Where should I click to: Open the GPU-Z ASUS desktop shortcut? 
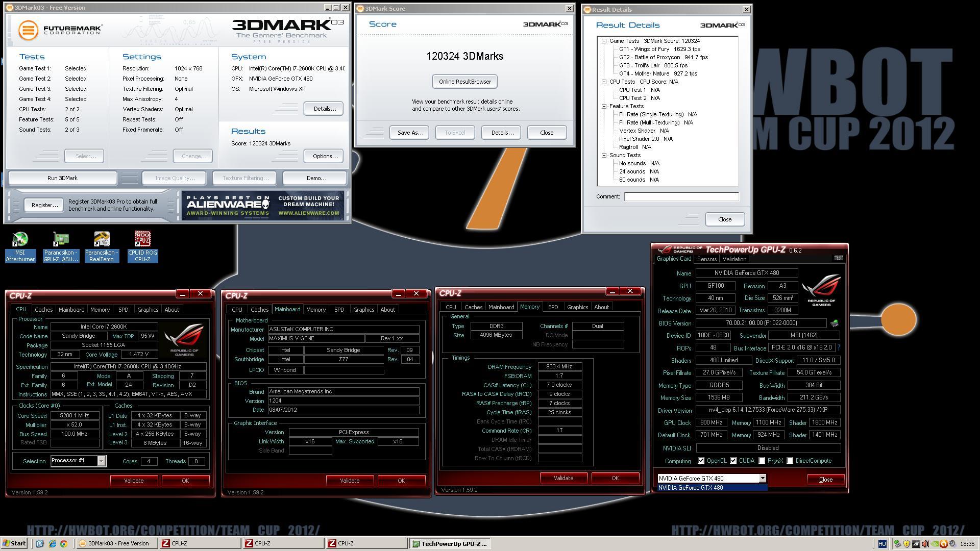(x=60, y=247)
